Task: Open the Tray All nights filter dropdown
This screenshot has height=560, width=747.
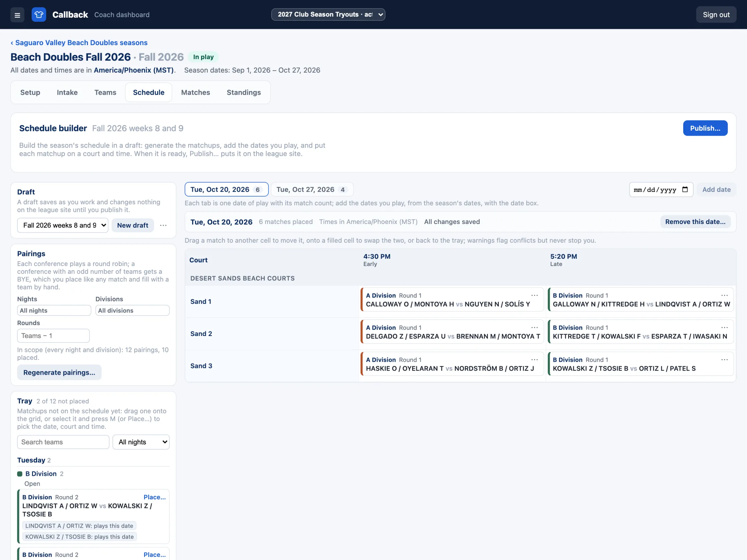Action: click(x=141, y=442)
